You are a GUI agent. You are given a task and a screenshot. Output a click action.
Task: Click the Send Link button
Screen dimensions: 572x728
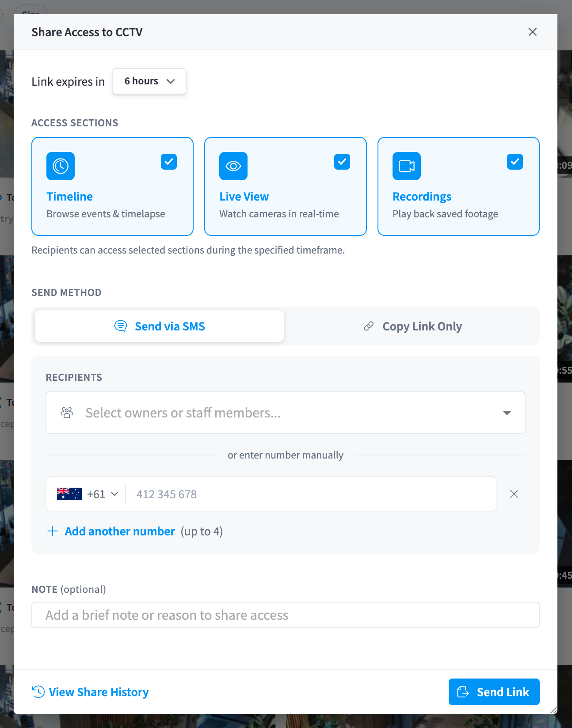coord(494,692)
